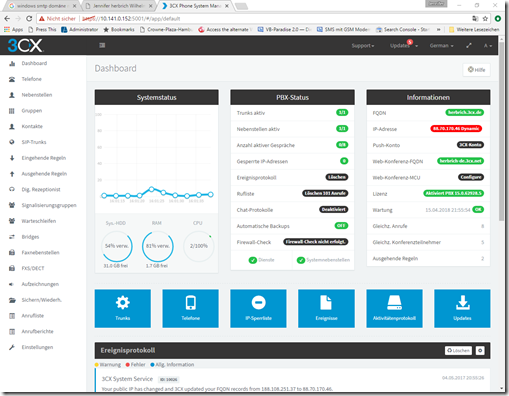The width and height of the screenshot is (509, 396).
Task: Expand the Updates dropdown in top bar
Action: click(404, 46)
